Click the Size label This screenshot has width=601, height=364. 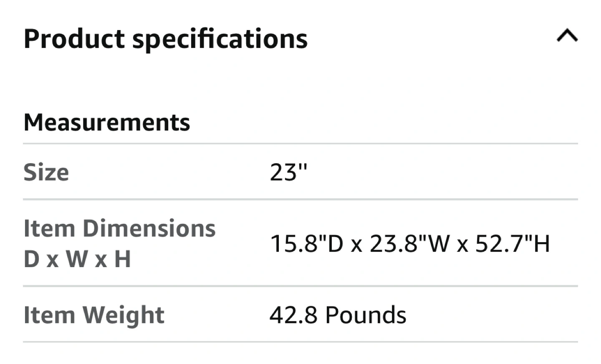[46, 172]
